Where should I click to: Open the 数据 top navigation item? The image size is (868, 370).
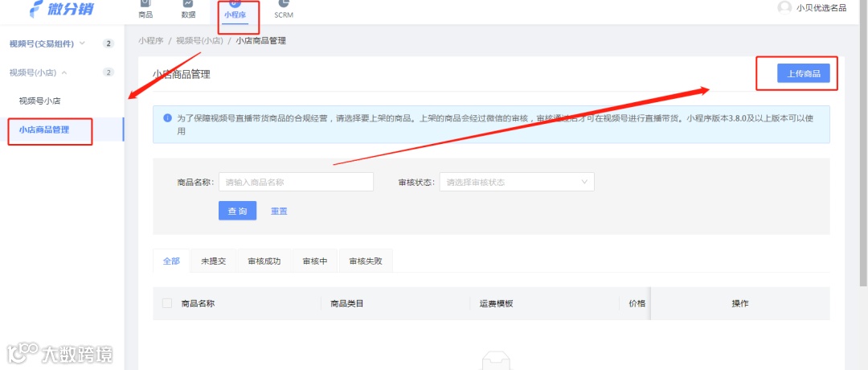(188, 10)
